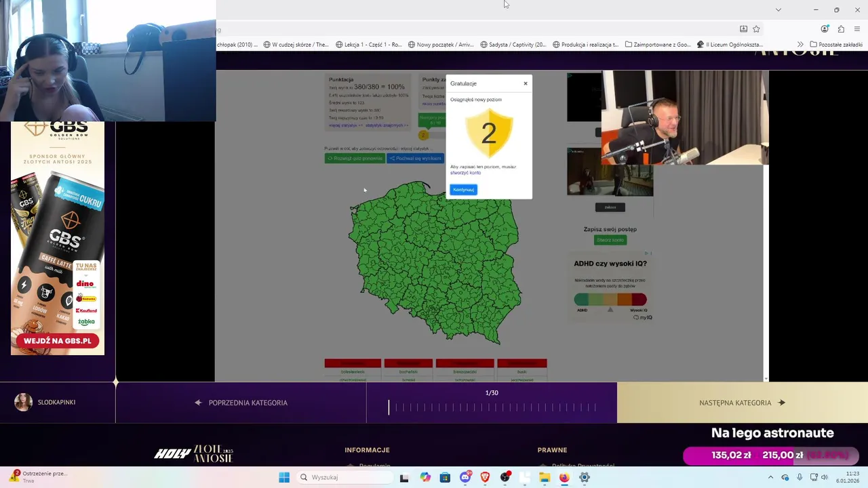Go to Poprzednia Kategoria
Viewport: 868px width, 488px height.
(241, 403)
